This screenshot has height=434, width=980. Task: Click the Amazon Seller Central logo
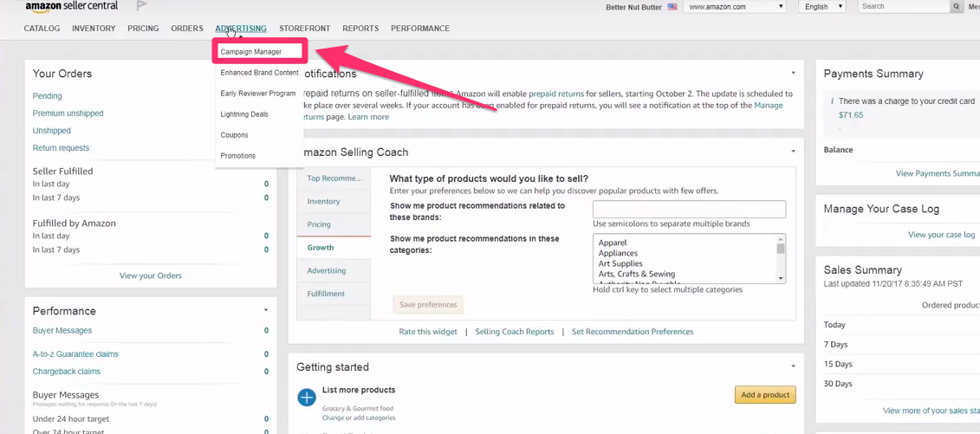point(71,7)
